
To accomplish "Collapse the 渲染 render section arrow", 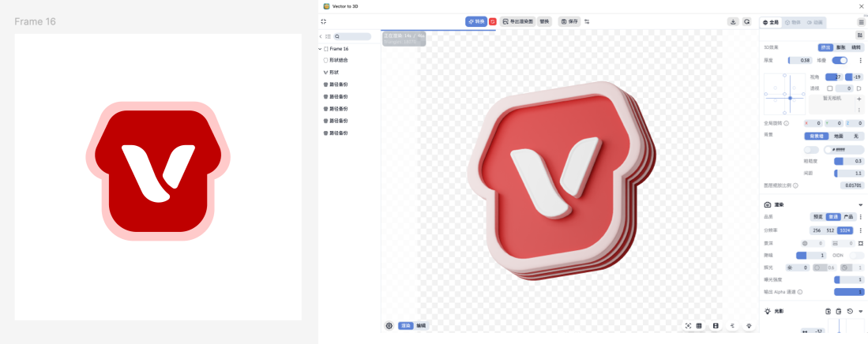I will point(860,204).
